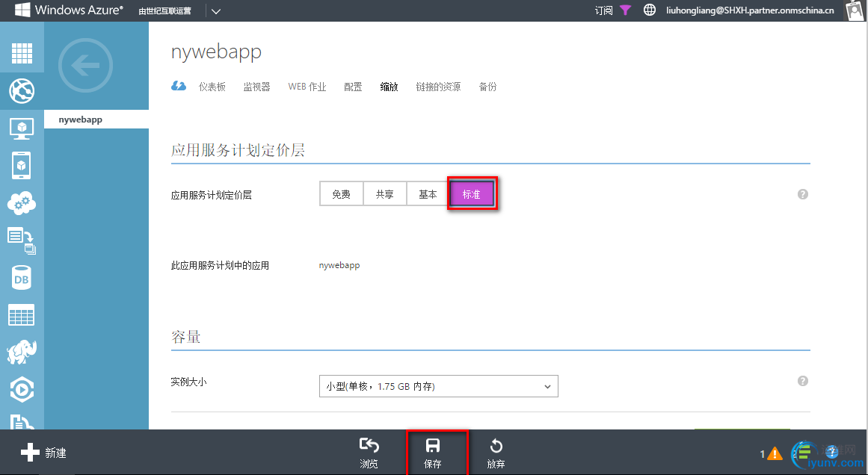The image size is (868, 475).
Task: Open the 备份 tab
Action: pos(487,87)
